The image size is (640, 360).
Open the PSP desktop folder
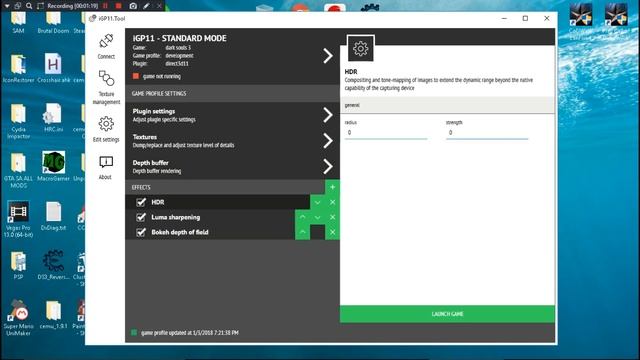tap(18, 265)
